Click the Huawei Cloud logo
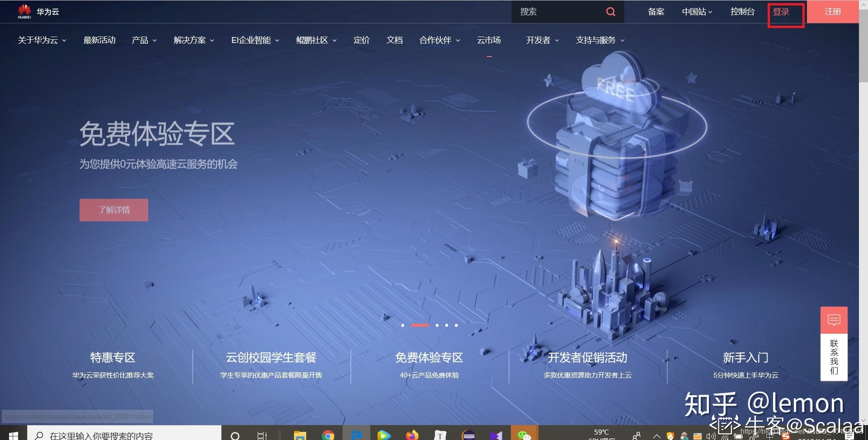This screenshot has width=868, height=440. pyautogui.click(x=38, y=12)
